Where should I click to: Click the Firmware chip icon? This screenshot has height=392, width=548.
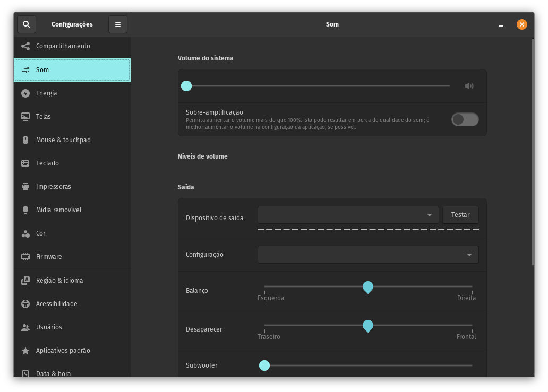[x=25, y=257]
